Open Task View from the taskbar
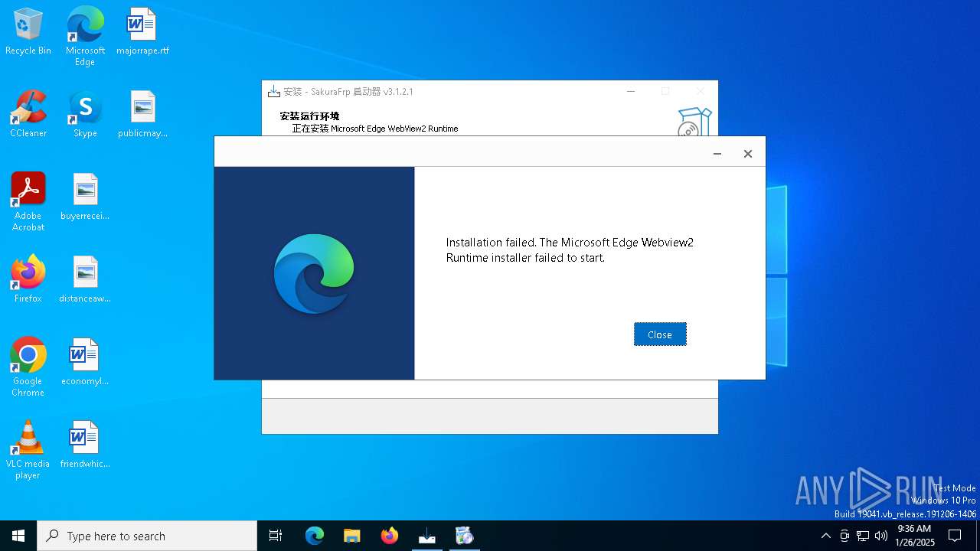Image resolution: width=980 pixels, height=551 pixels. pyautogui.click(x=276, y=536)
